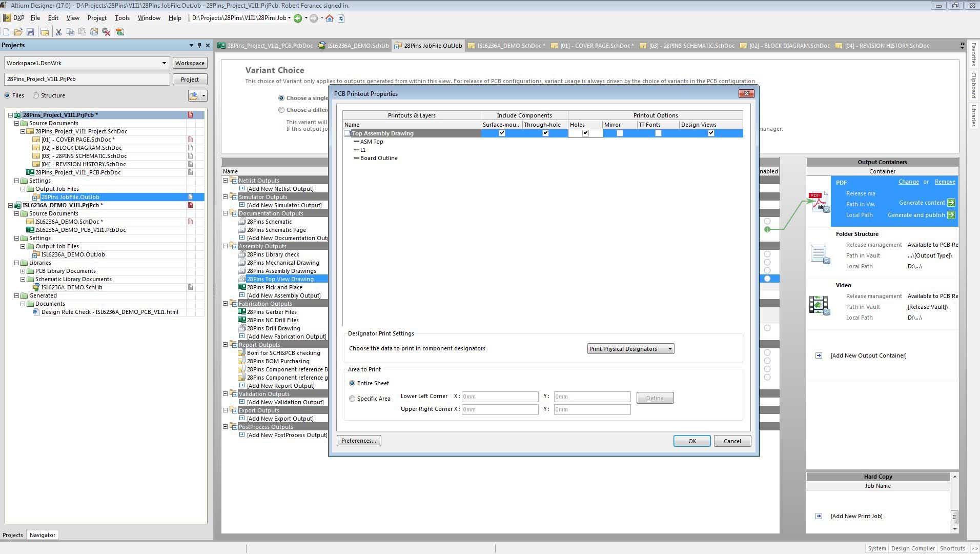This screenshot has width=980, height=554.
Task: Uncheck the Holes printout option
Action: click(585, 133)
